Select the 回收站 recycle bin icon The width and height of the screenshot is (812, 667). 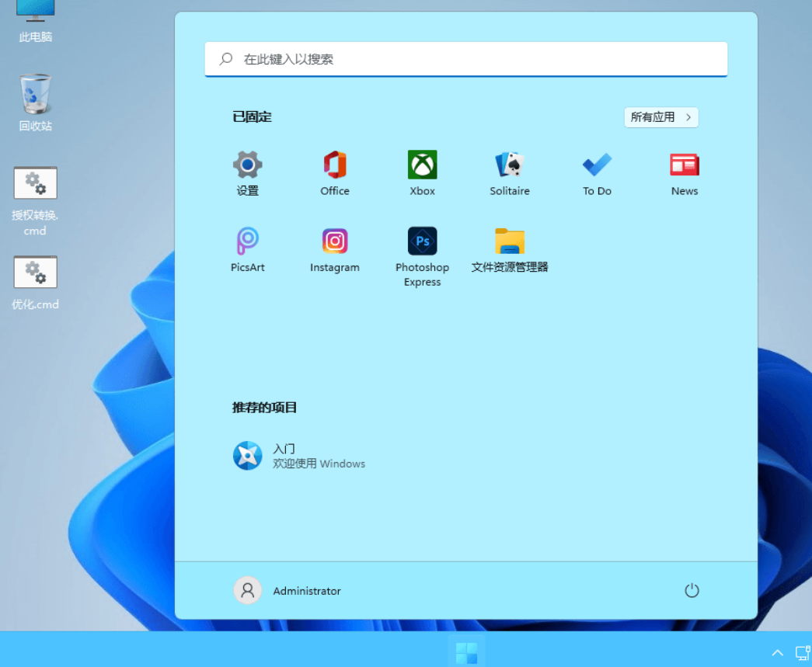coord(35,102)
